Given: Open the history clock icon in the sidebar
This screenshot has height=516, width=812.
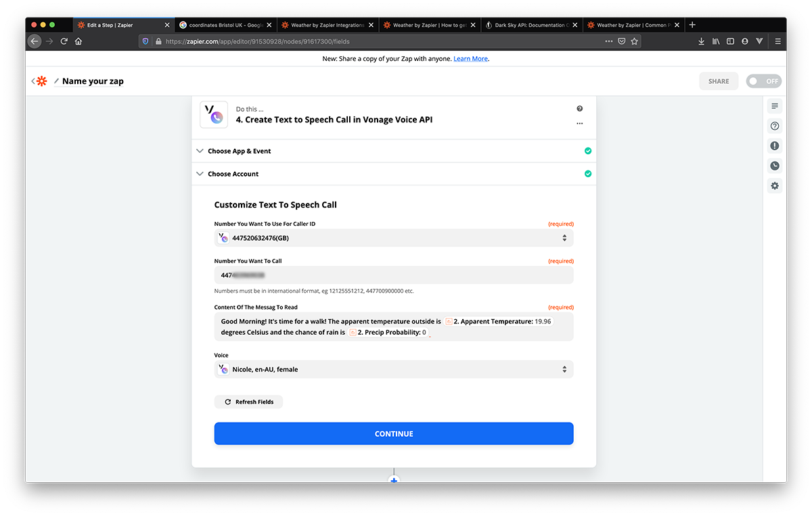Looking at the screenshot, I should pyautogui.click(x=775, y=166).
